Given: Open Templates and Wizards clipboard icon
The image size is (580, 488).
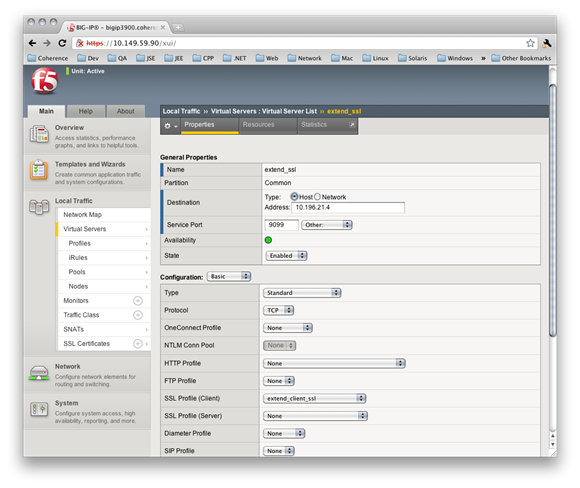Looking at the screenshot, I should 39,170.
